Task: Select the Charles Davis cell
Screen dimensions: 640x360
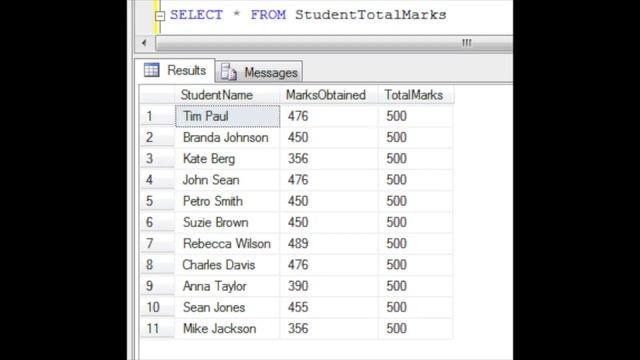Action: tap(227, 265)
